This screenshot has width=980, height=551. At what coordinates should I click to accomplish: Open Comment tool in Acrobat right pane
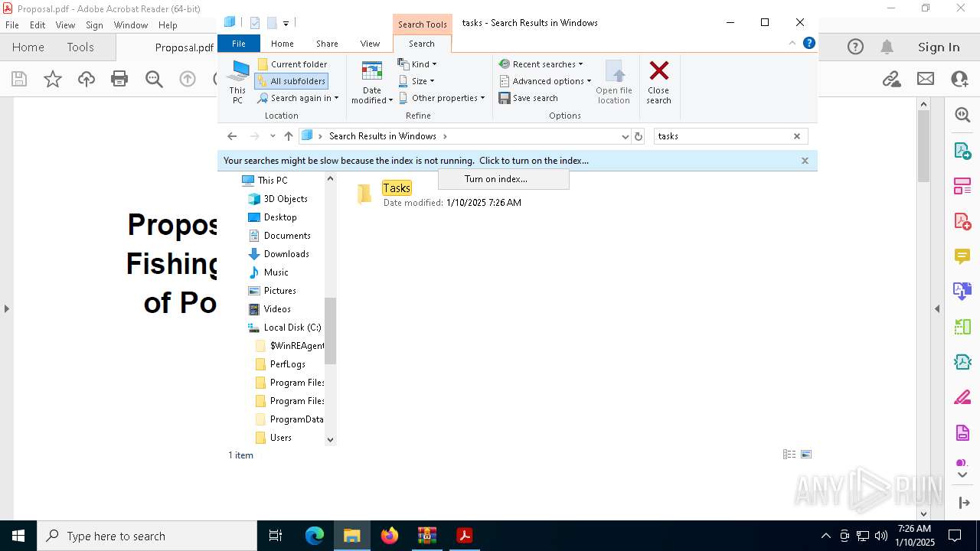click(962, 256)
